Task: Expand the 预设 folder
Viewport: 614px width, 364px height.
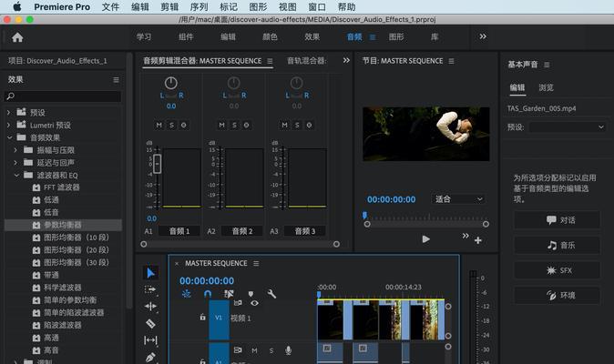Action: click(8, 113)
